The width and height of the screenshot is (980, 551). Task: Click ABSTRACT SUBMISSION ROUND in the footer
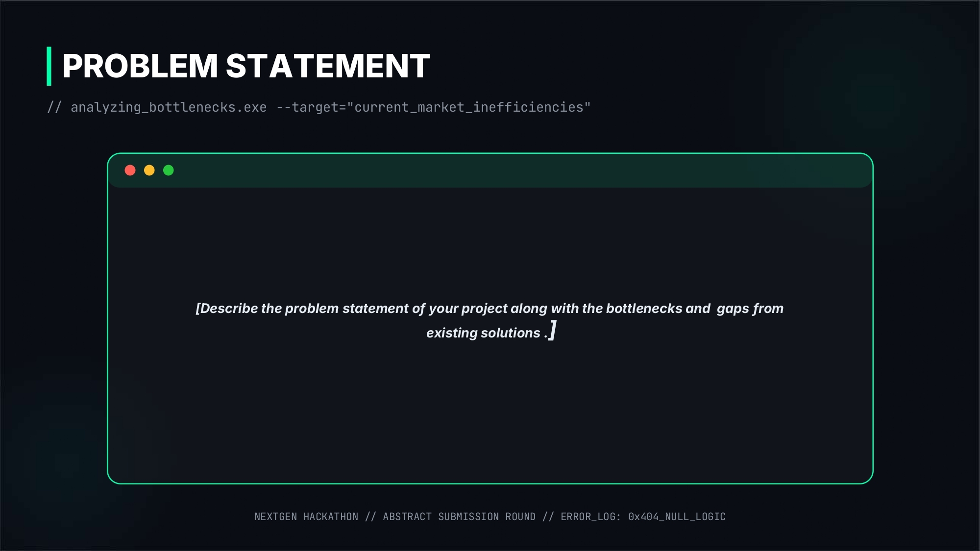459,517
